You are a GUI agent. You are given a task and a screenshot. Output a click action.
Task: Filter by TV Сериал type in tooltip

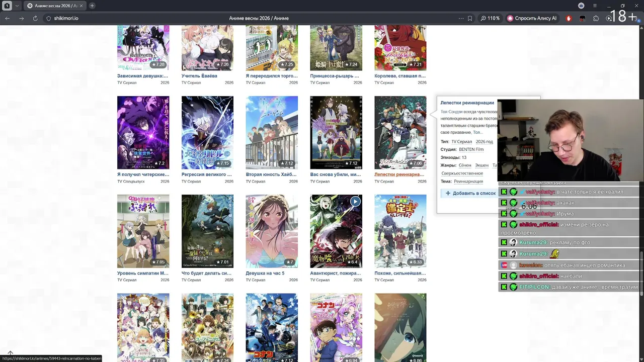[461, 142]
